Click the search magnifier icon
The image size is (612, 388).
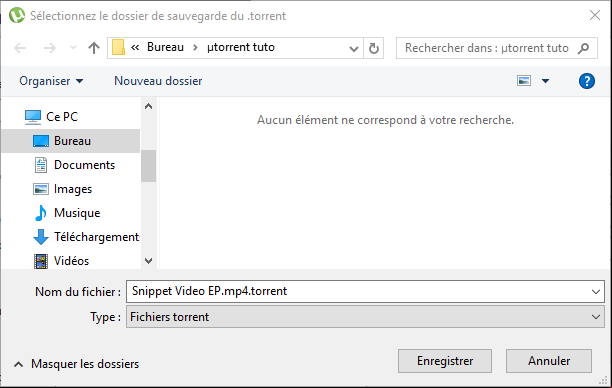point(584,48)
